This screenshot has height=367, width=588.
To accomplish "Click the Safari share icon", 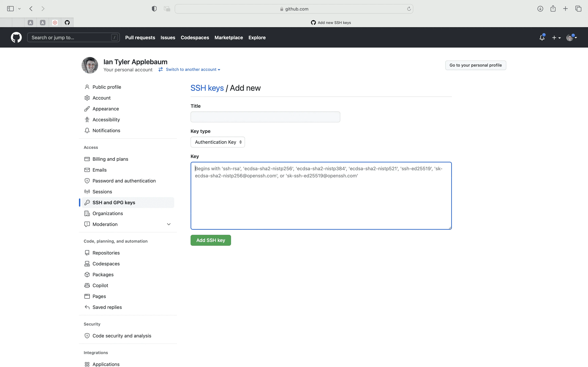I will click(553, 9).
